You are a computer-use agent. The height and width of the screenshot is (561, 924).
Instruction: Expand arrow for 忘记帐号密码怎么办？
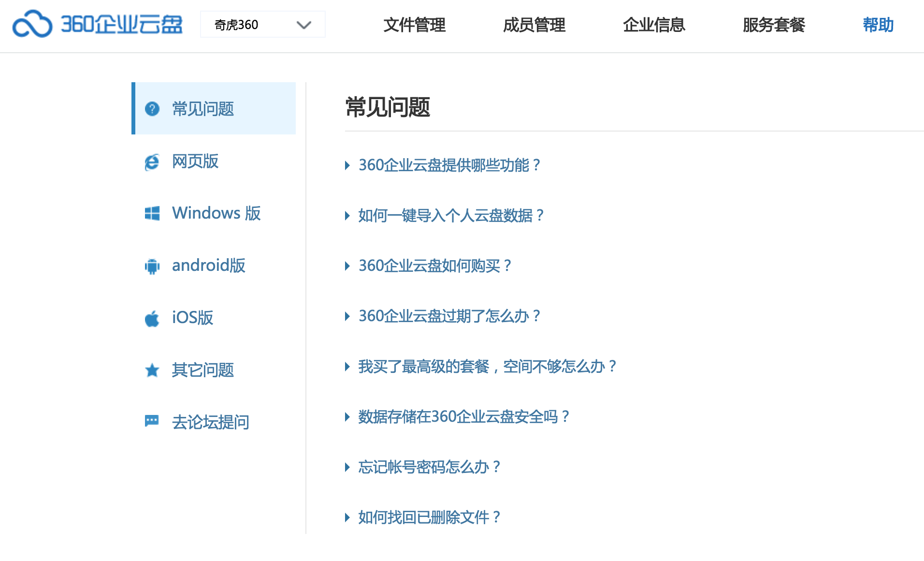pos(347,467)
